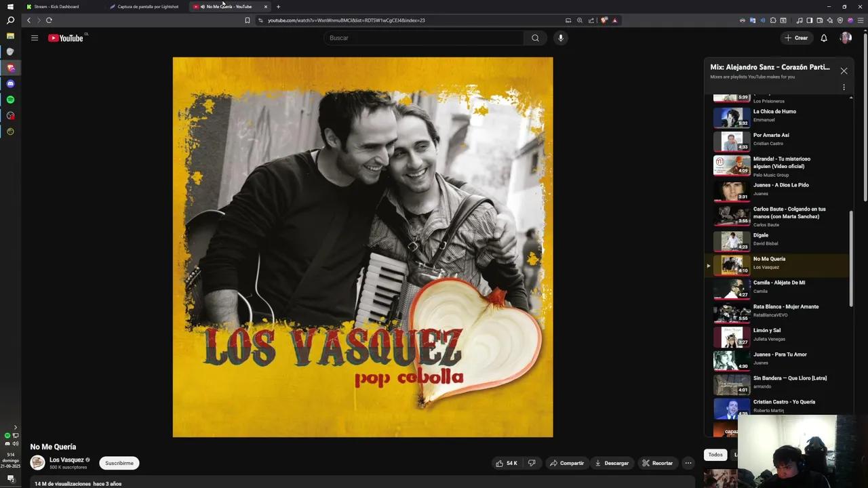Open the browser extensions puzzle icon
The image size is (868, 488).
[x=773, y=20]
